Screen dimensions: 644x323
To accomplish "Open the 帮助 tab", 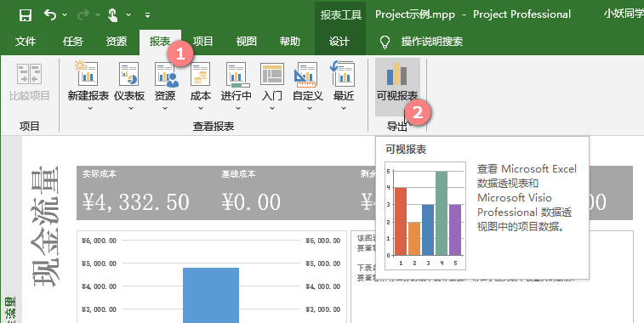I will tap(289, 42).
